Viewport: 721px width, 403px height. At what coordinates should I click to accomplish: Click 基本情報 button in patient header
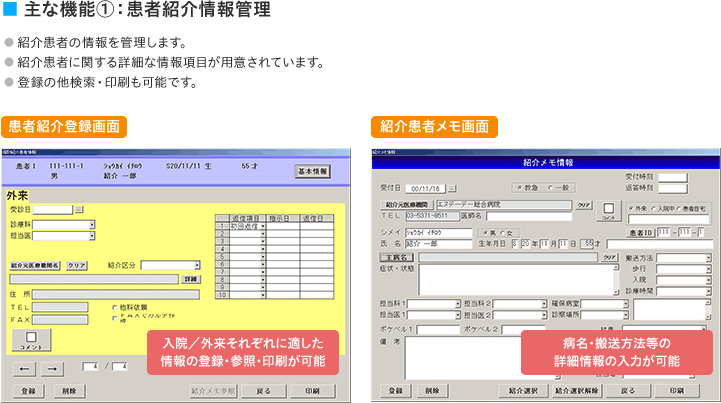313,171
